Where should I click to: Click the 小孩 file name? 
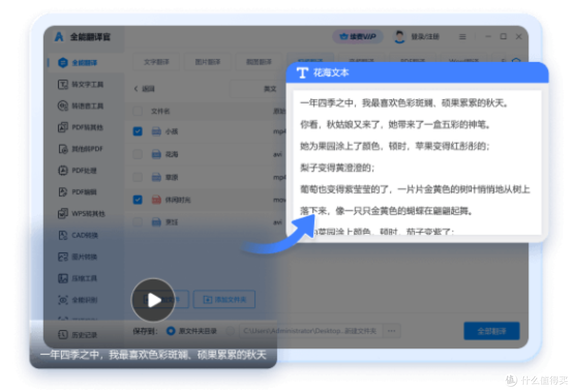click(172, 131)
